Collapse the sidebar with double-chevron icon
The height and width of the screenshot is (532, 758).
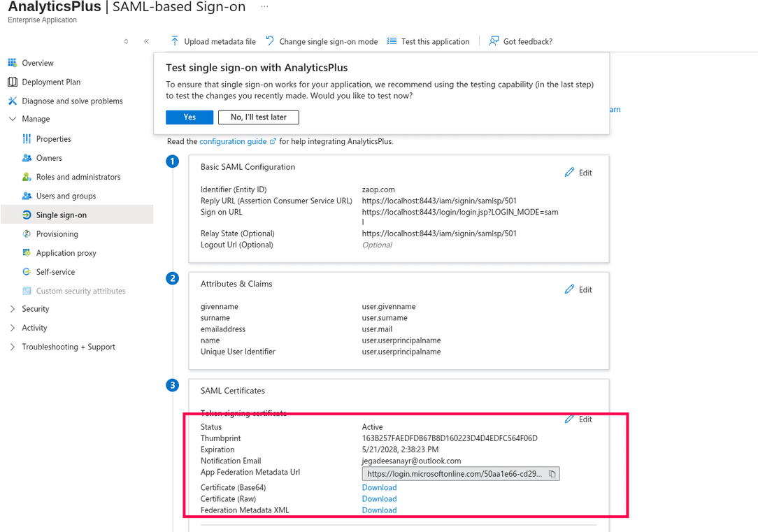(146, 41)
